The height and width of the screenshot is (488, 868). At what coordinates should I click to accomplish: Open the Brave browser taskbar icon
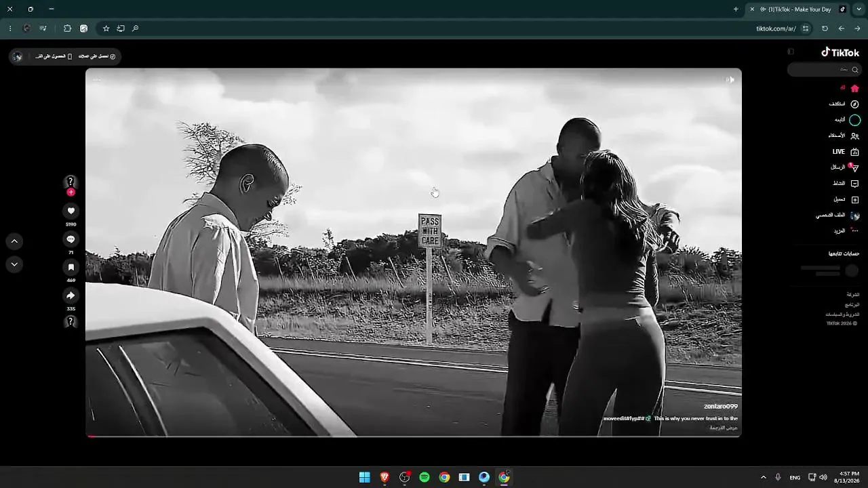coord(384,477)
